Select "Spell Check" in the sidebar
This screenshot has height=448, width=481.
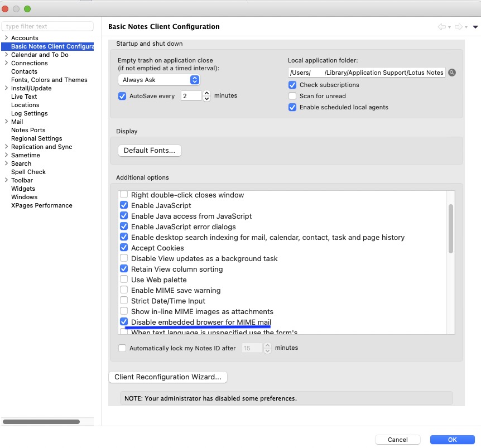(28, 172)
